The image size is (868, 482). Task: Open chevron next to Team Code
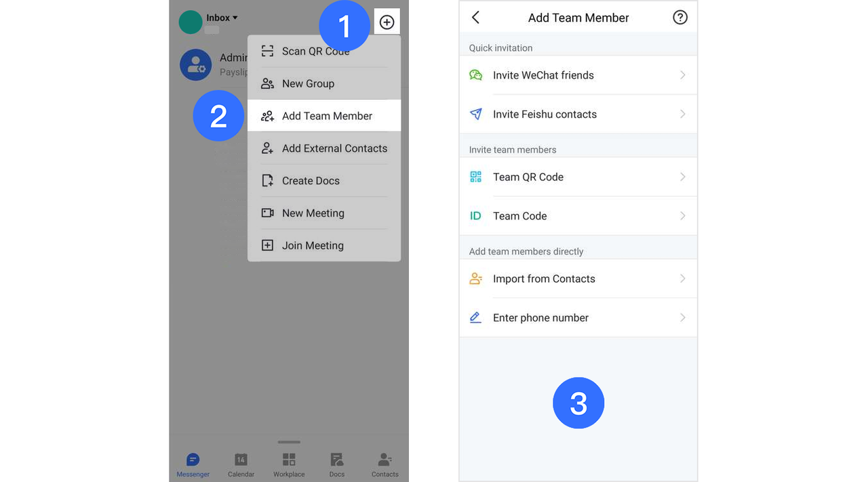[683, 216]
